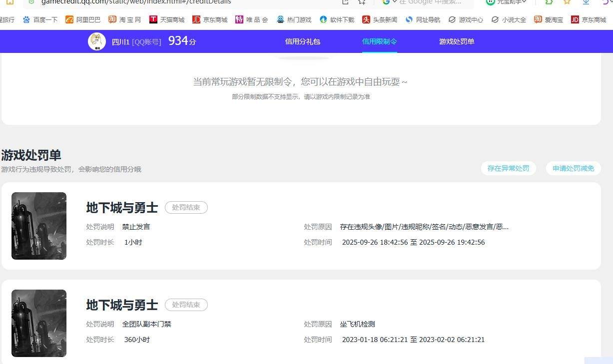The height and width of the screenshot is (364, 613).
Task: Open the 淘宝网 bookmark
Action: [125, 20]
